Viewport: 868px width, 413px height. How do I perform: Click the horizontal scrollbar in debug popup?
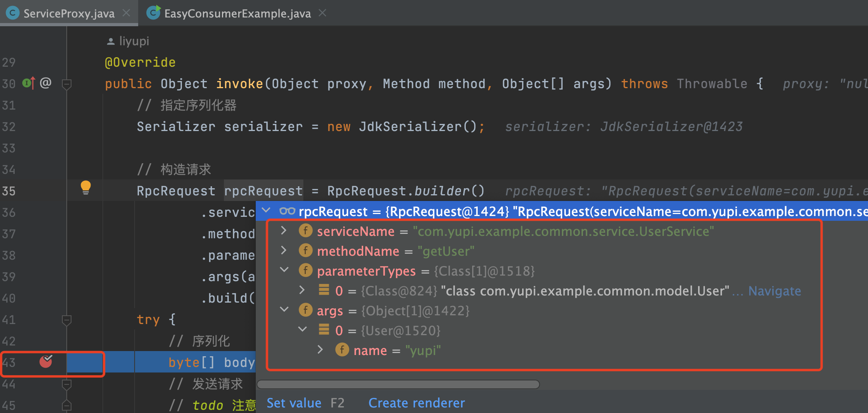pyautogui.click(x=398, y=384)
